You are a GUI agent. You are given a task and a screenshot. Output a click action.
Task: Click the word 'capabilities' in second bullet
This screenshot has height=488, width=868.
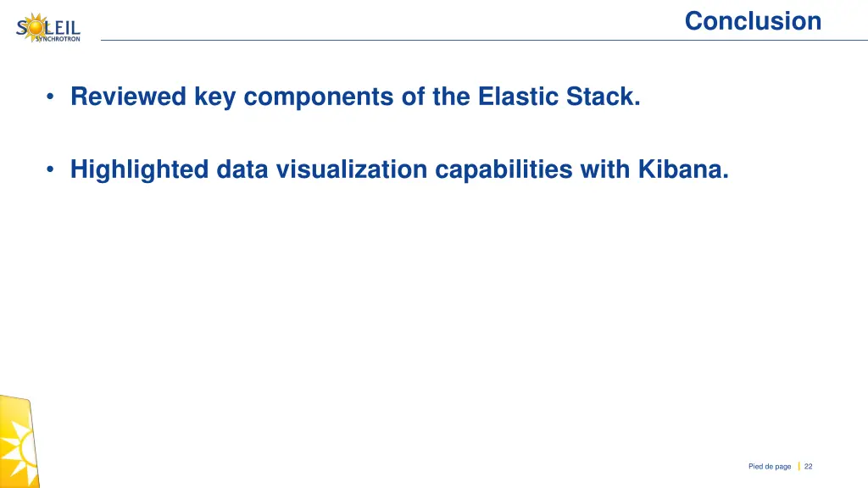[504, 169]
